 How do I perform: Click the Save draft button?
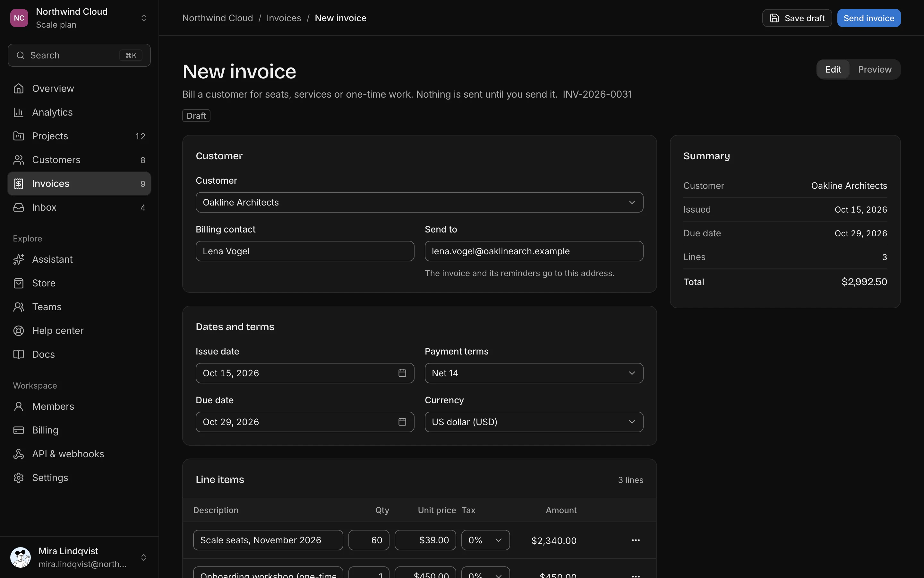click(797, 18)
